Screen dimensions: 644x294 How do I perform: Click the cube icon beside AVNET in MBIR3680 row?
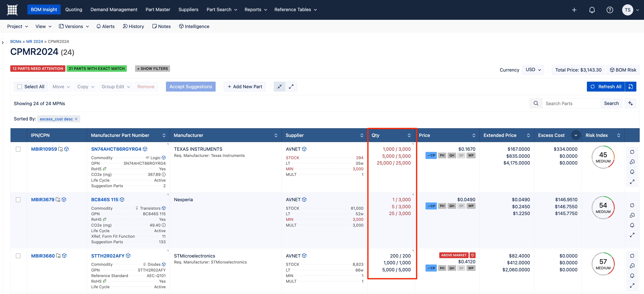pos(304,256)
